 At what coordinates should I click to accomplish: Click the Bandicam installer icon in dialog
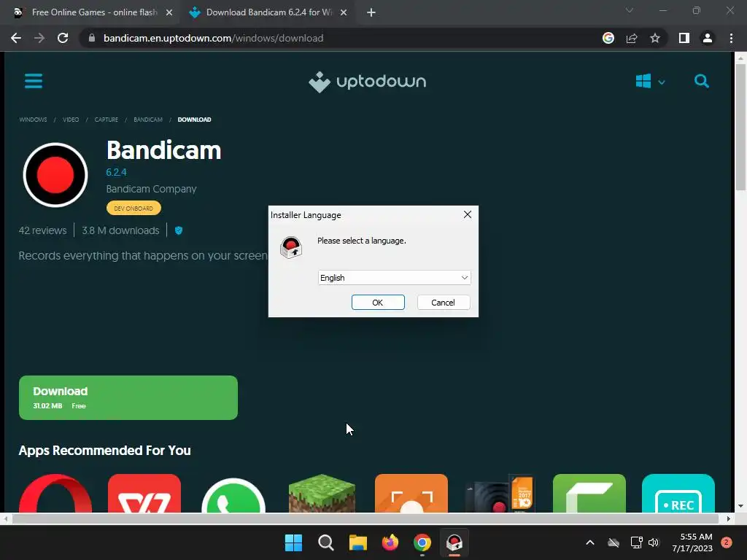tap(291, 246)
